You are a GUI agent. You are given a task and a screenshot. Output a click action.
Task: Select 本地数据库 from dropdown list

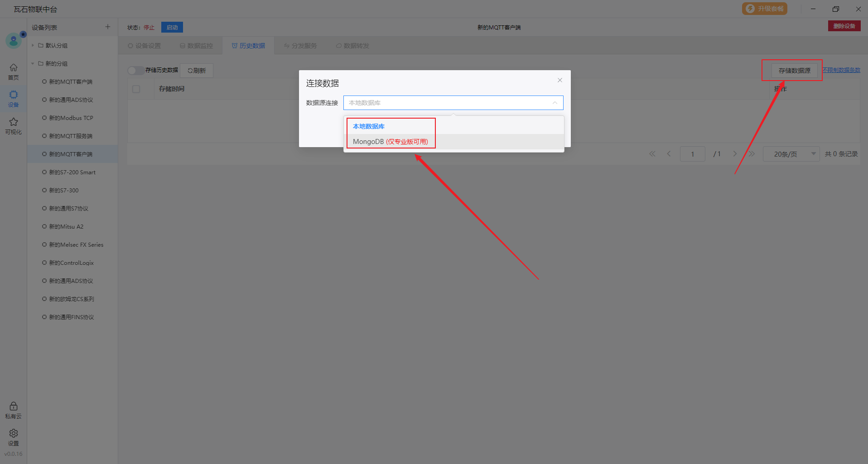369,126
